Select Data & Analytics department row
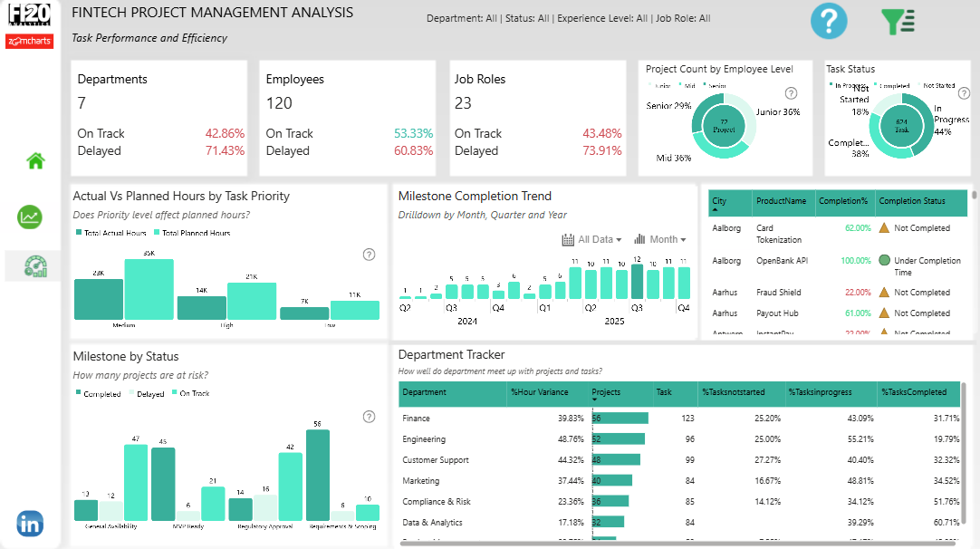Image resolution: width=980 pixels, height=549 pixels. click(x=680, y=523)
